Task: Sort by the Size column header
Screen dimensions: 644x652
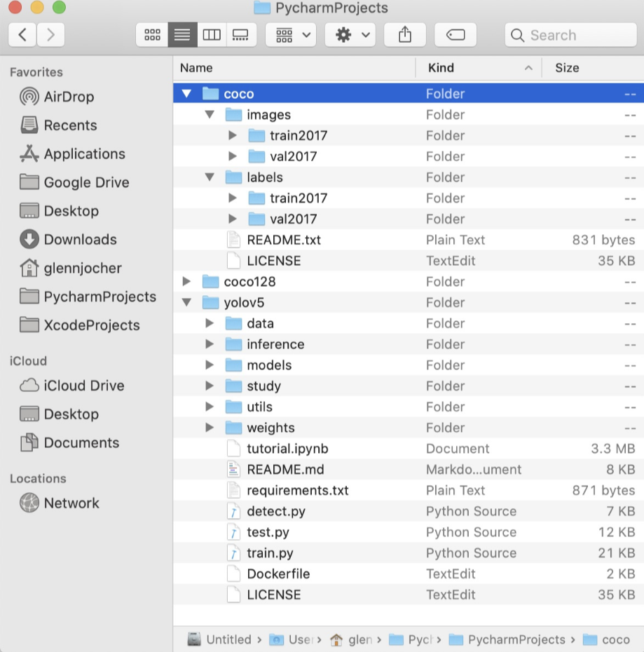Action: pyautogui.click(x=567, y=68)
